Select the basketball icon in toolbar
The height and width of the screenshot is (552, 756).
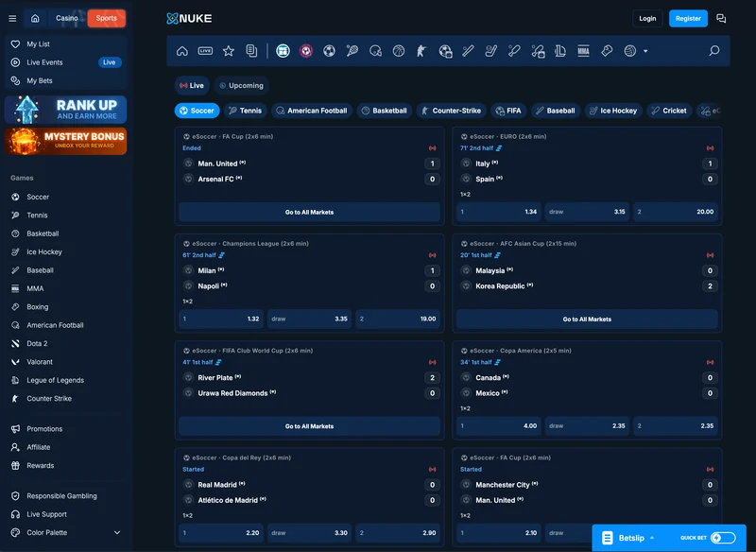tap(399, 51)
